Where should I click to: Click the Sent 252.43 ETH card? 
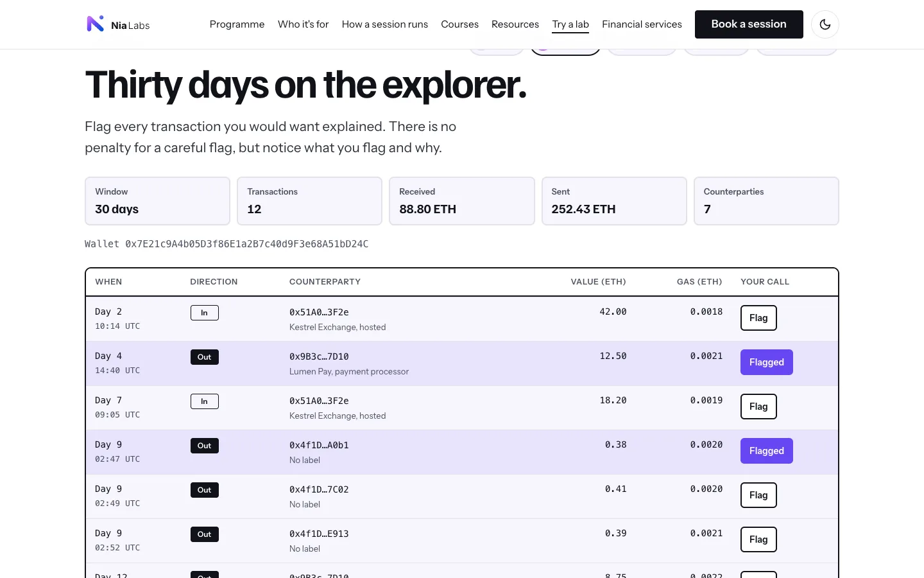[614, 201]
